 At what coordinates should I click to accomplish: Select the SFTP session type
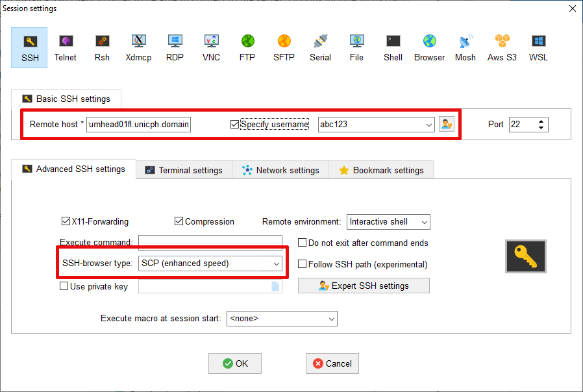(x=284, y=47)
